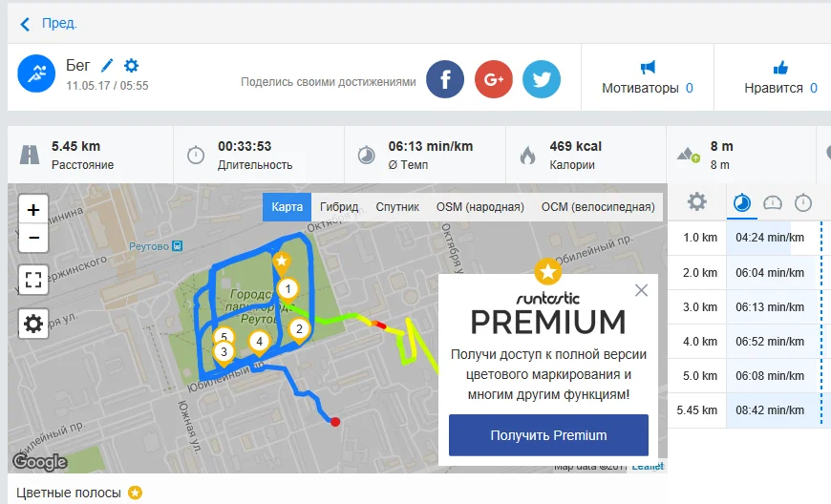Click the average pace clock icon
831x504 pixels.
(x=366, y=156)
